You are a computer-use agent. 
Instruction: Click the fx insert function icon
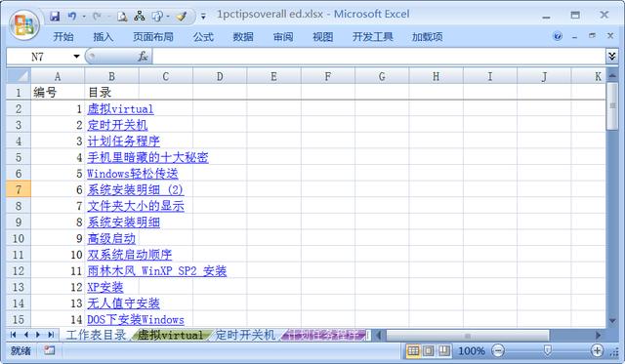[143, 57]
